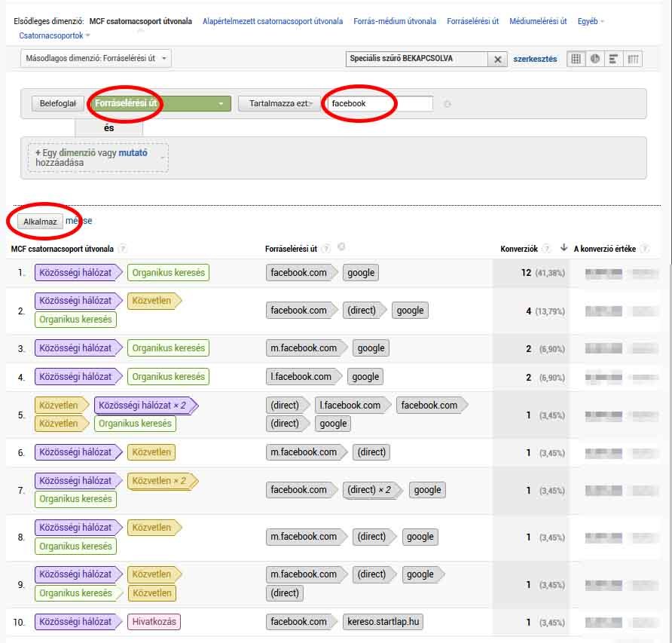This screenshot has width=672, height=643.
Task: Sort by Konverziók using the arrow
Action: click(564, 248)
